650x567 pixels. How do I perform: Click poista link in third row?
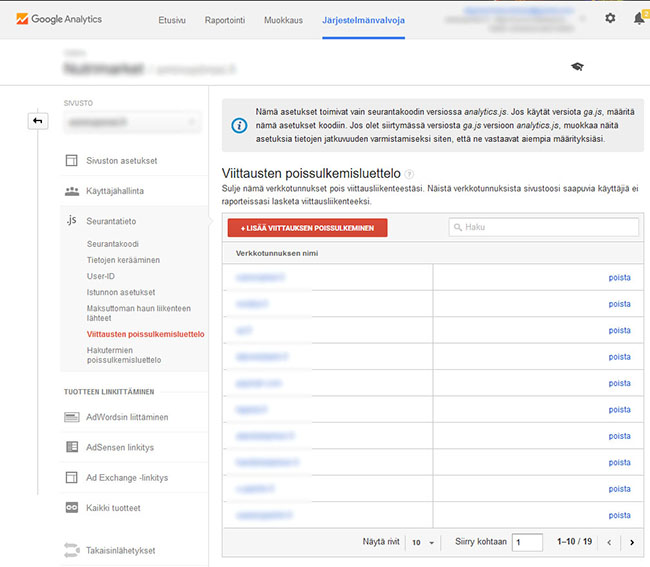(x=619, y=331)
